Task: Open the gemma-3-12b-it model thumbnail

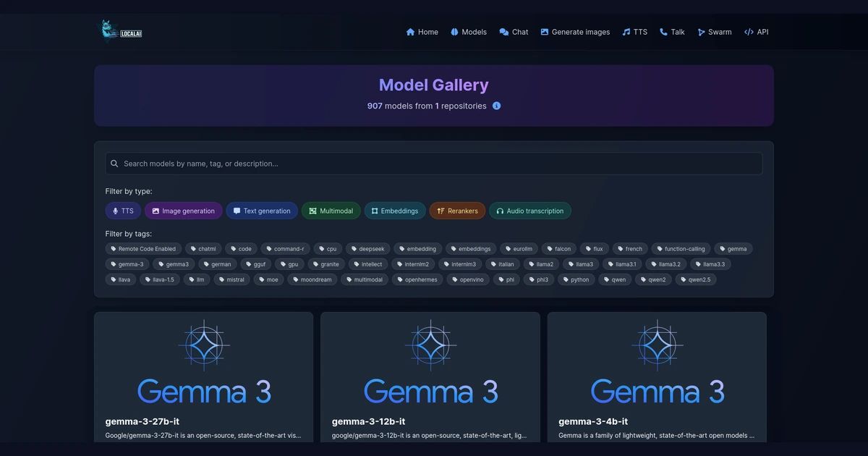Action: click(x=430, y=362)
